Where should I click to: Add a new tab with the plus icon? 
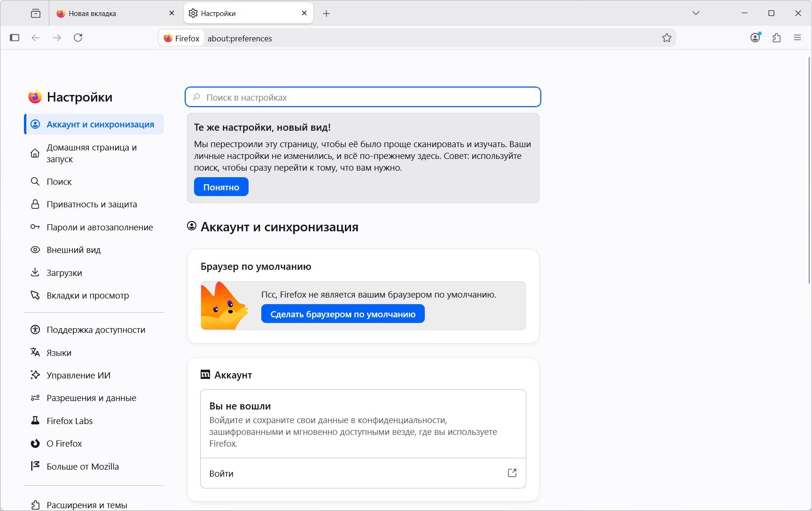[326, 14]
